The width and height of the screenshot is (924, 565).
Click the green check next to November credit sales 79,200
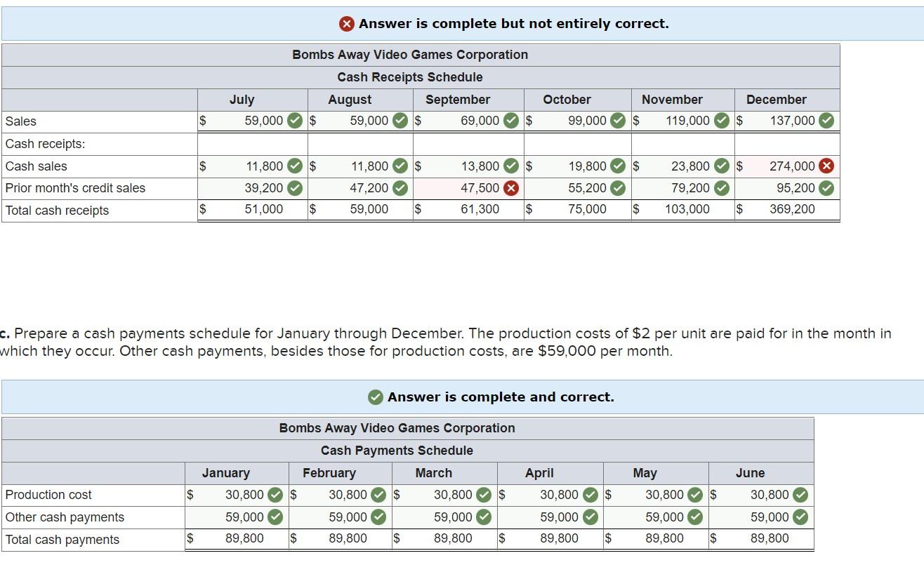(x=721, y=188)
